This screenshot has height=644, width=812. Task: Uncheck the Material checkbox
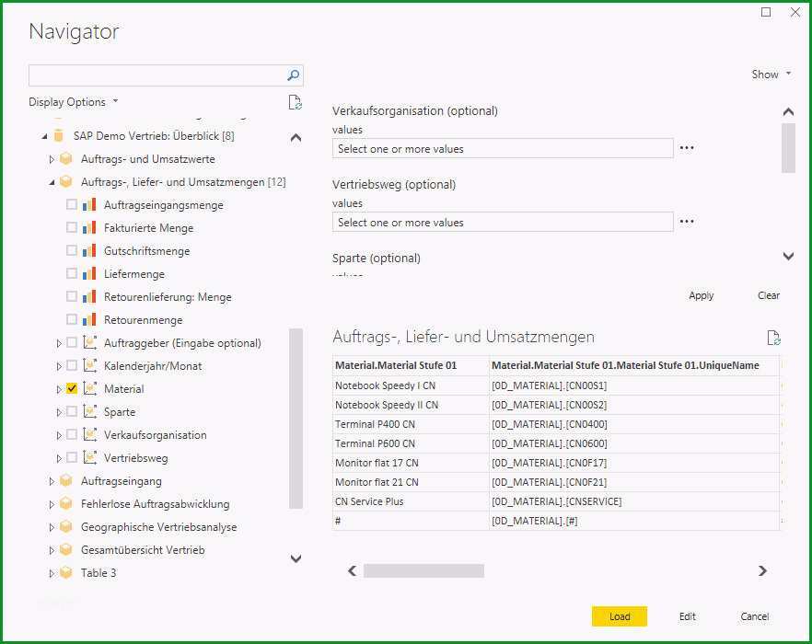pyautogui.click(x=72, y=388)
